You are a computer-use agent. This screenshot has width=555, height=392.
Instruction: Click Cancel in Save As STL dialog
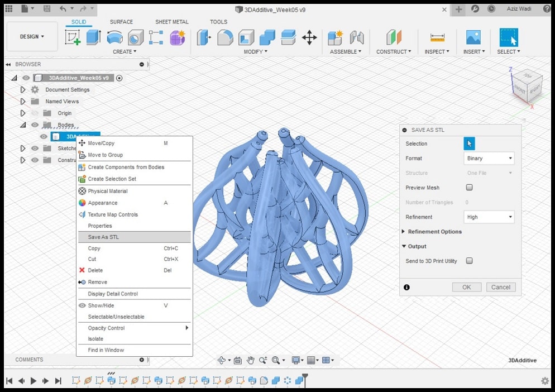click(x=500, y=287)
